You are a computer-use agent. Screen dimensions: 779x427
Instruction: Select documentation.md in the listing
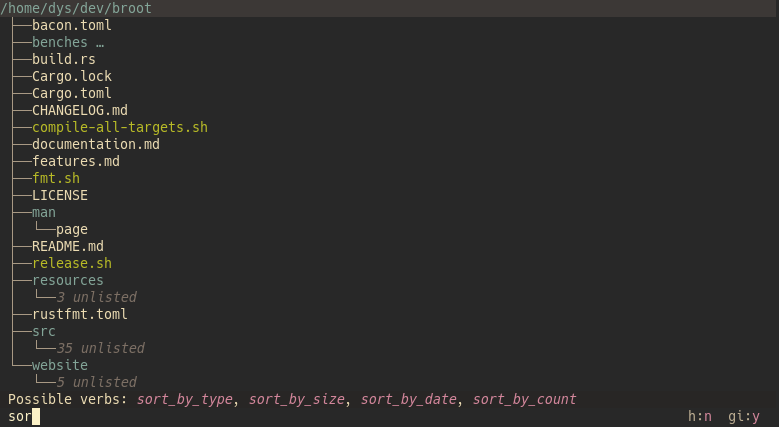(x=96, y=144)
